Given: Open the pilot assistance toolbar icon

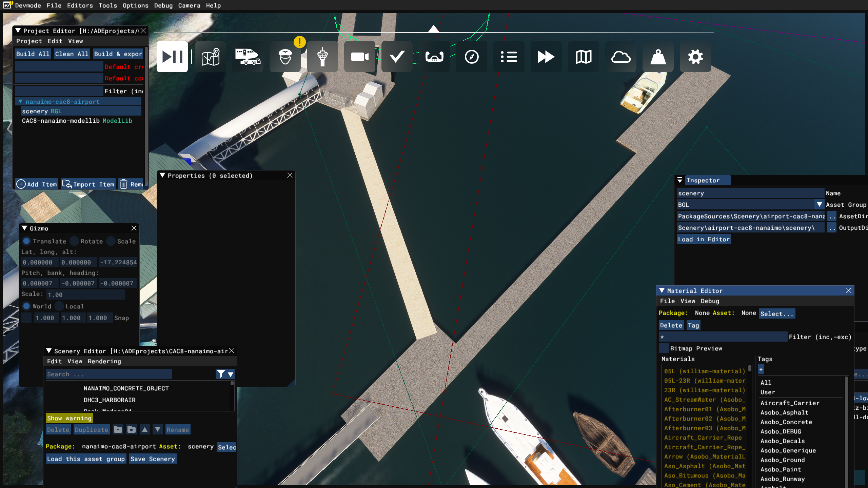Looking at the screenshot, I should 285,57.
